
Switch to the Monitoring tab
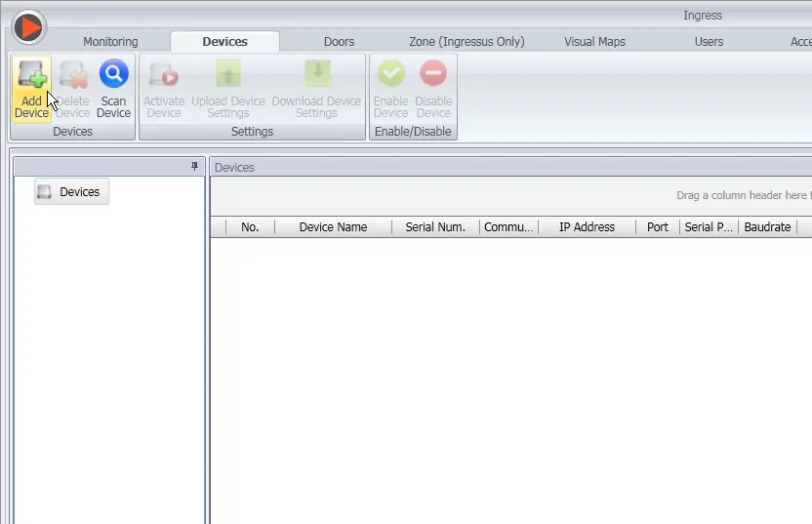110,41
